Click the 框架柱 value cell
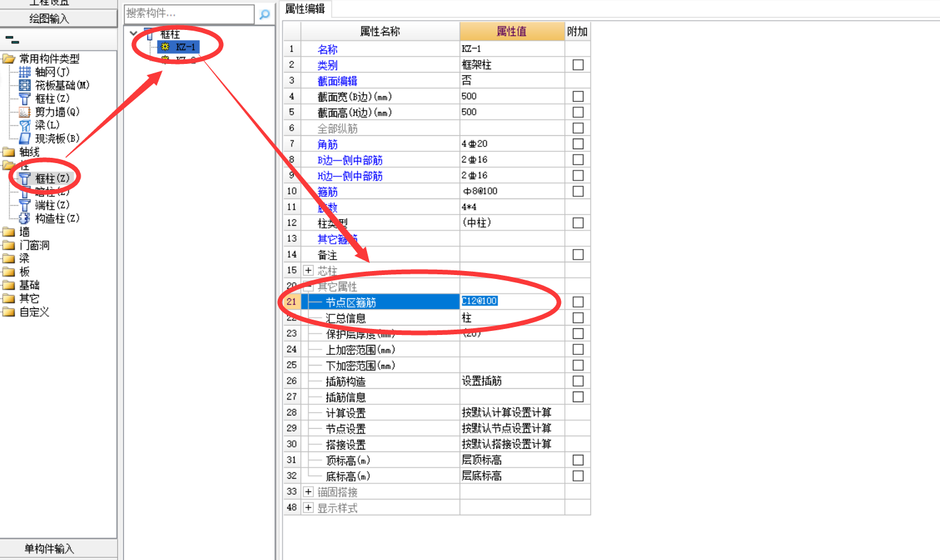 tap(512, 65)
